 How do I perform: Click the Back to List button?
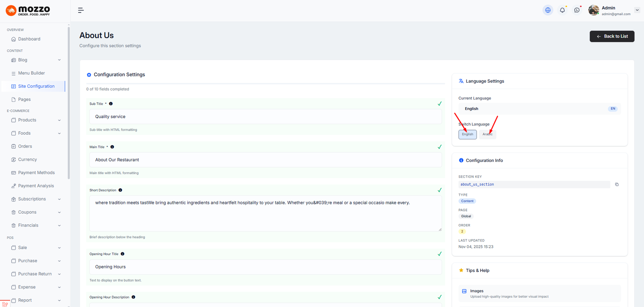click(612, 36)
